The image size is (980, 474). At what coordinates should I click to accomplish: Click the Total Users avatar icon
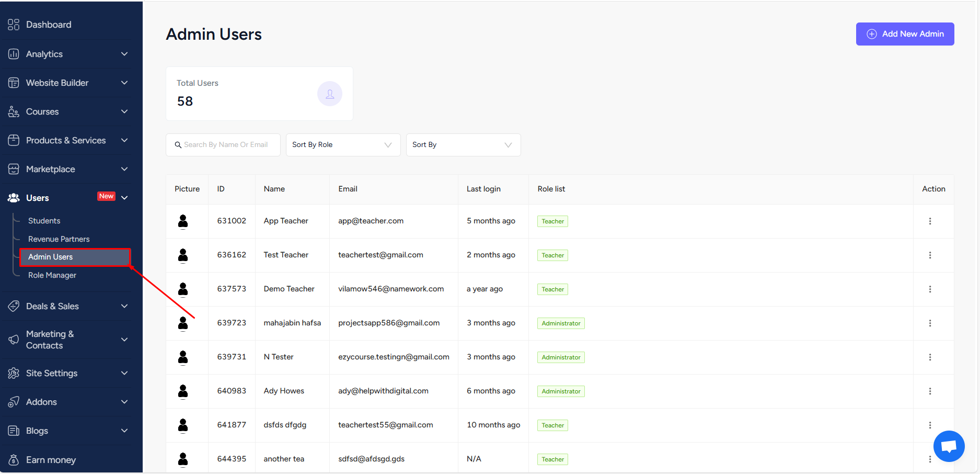coord(330,94)
